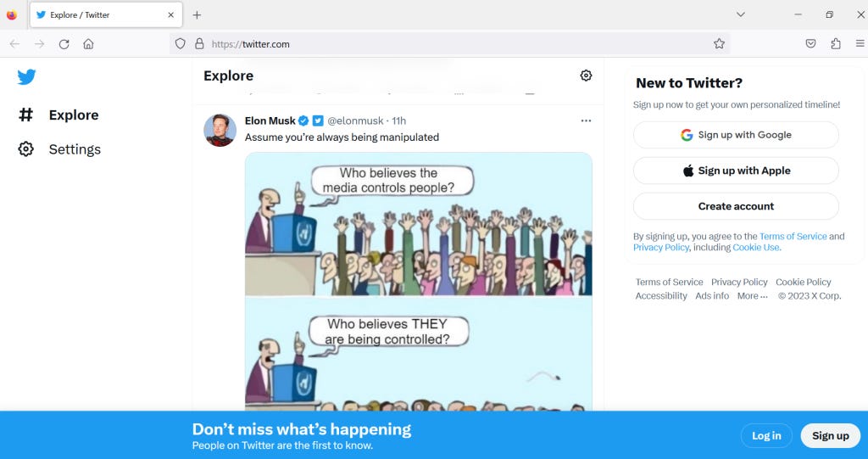Sign up with Google

pos(736,135)
